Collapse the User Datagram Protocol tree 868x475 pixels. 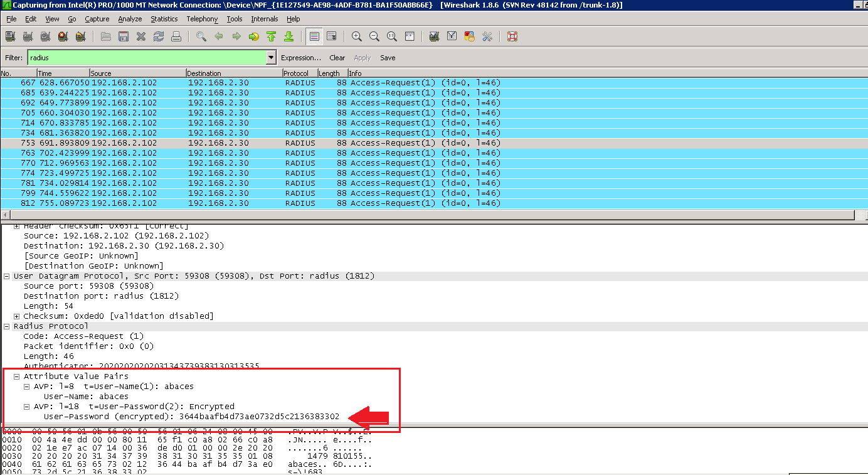[6, 275]
